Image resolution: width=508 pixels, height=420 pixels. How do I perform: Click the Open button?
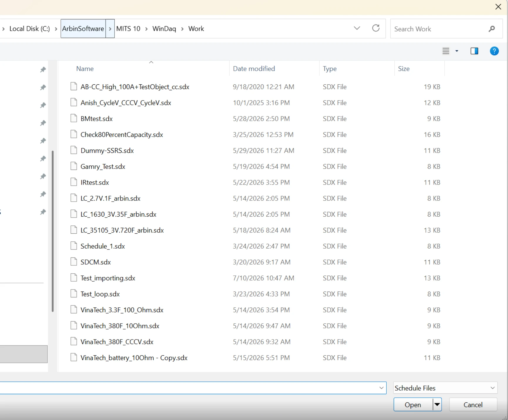[x=413, y=405]
